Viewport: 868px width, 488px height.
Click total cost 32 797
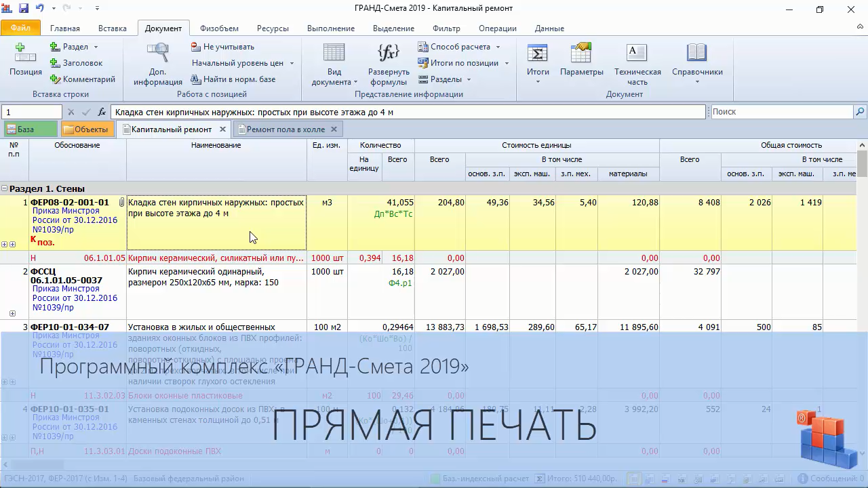tap(707, 272)
